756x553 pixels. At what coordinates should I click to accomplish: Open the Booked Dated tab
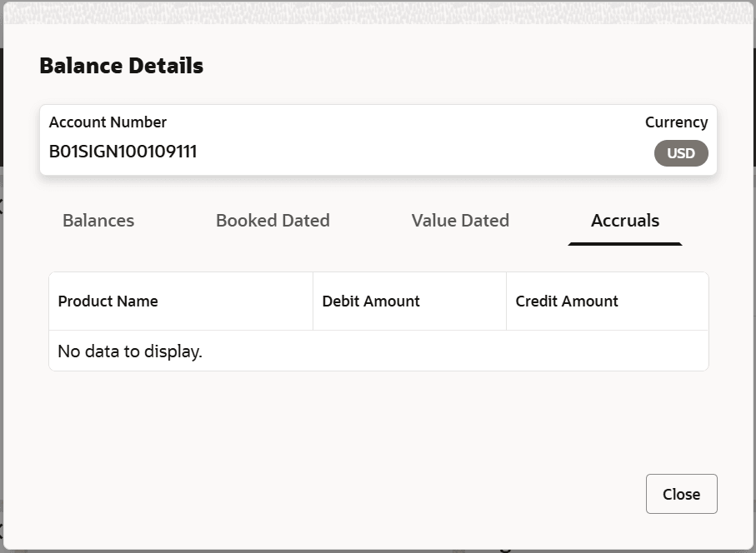click(273, 221)
